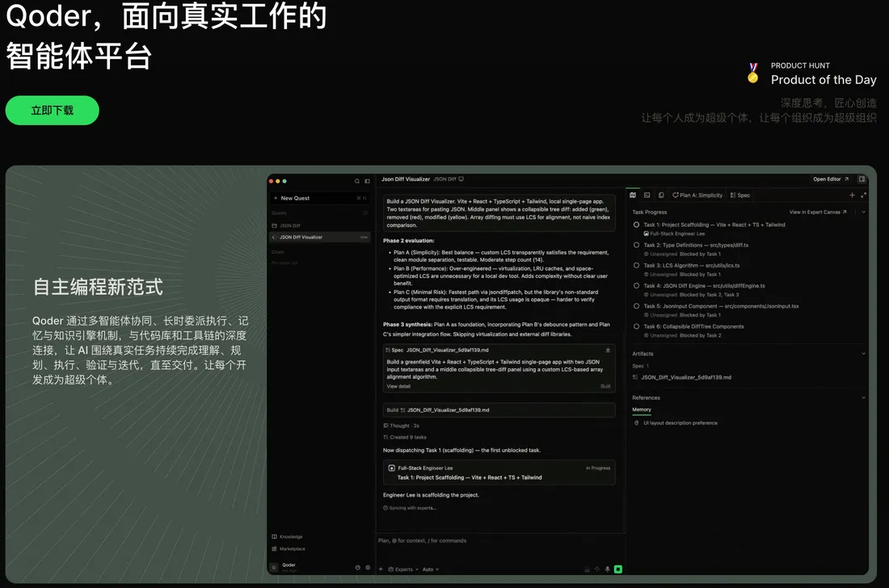The width and height of the screenshot is (889, 588).
Task: Open the Marketplace section
Action: (289, 549)
